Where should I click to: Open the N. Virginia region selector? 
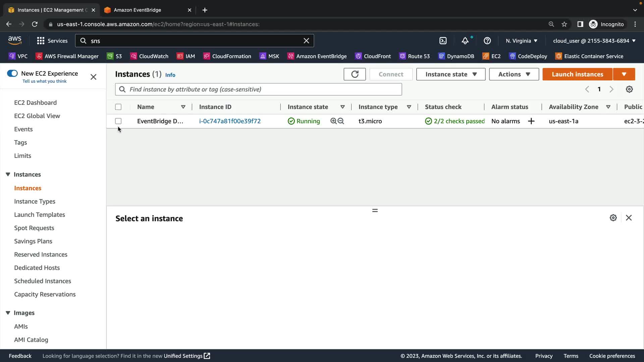pos(521,41)
